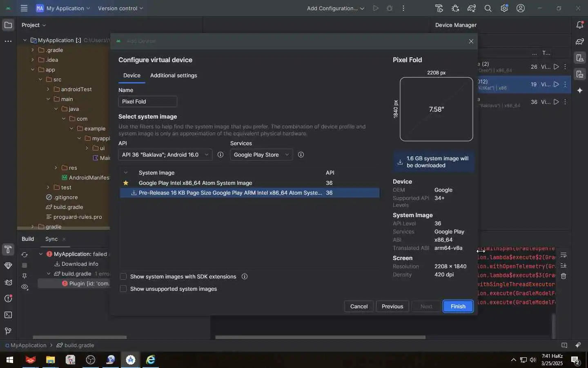This screenshot has height=368, width=588.
Task: Click the Cancel button
Action: coord(359,306)
